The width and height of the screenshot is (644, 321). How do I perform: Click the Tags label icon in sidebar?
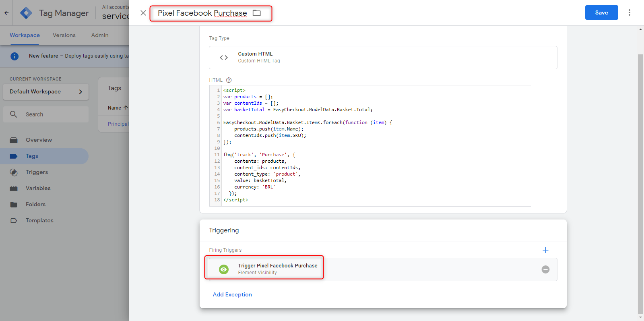[x=14, y=156]
